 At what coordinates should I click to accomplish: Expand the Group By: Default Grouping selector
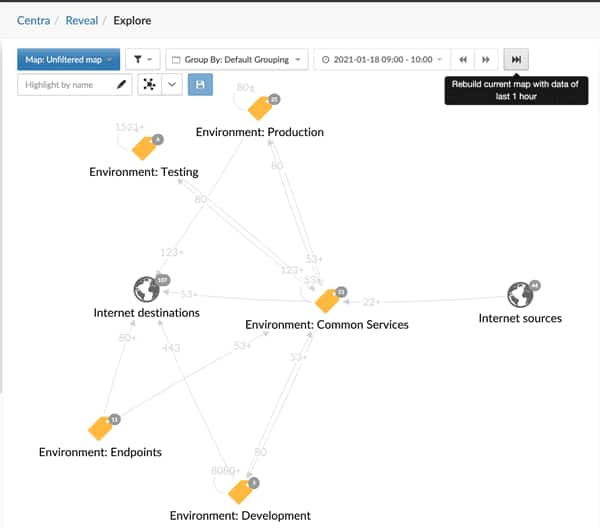pos(237,60)
